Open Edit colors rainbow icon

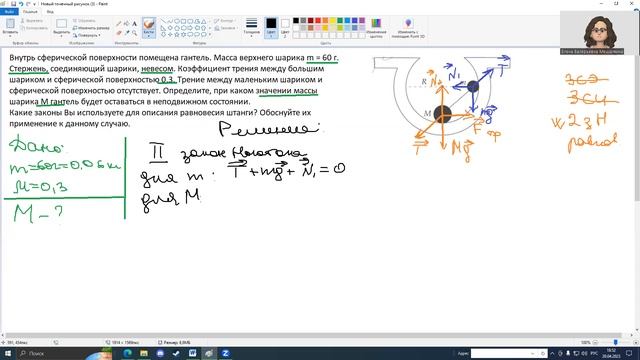(x=376, y=28)
